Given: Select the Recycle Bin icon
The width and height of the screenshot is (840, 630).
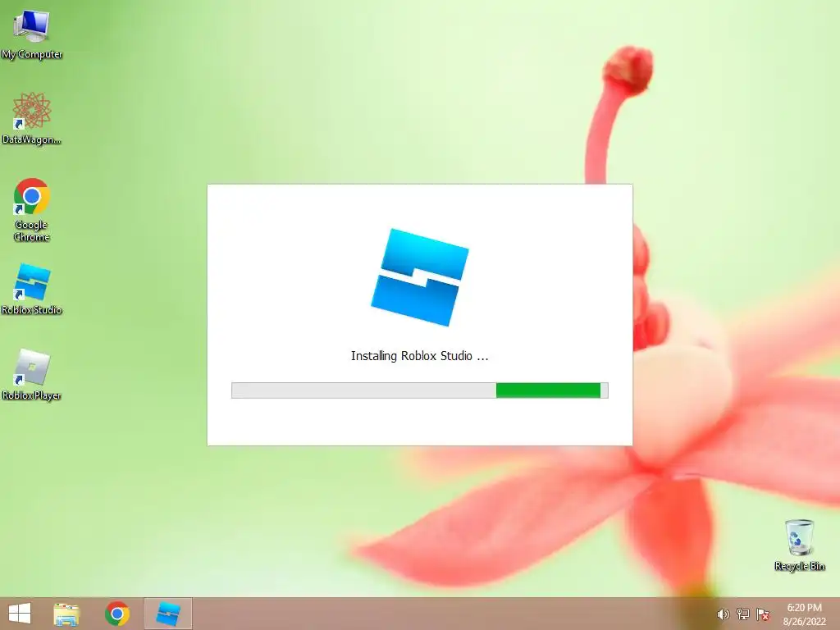Looking at the screenshot, I should click(799, 545).
